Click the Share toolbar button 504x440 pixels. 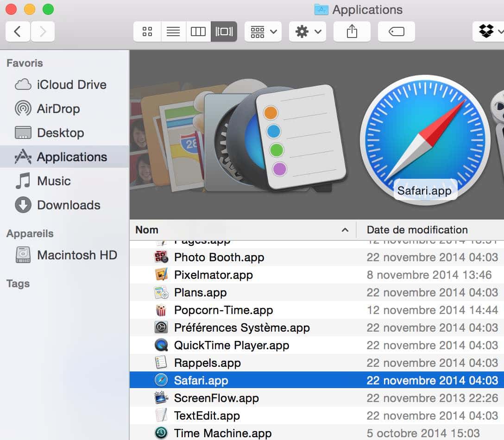(x=352, y=31)
